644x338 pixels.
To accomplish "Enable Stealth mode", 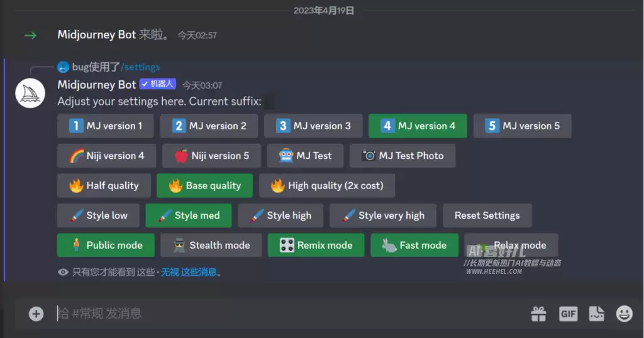I will click(211, 245).
